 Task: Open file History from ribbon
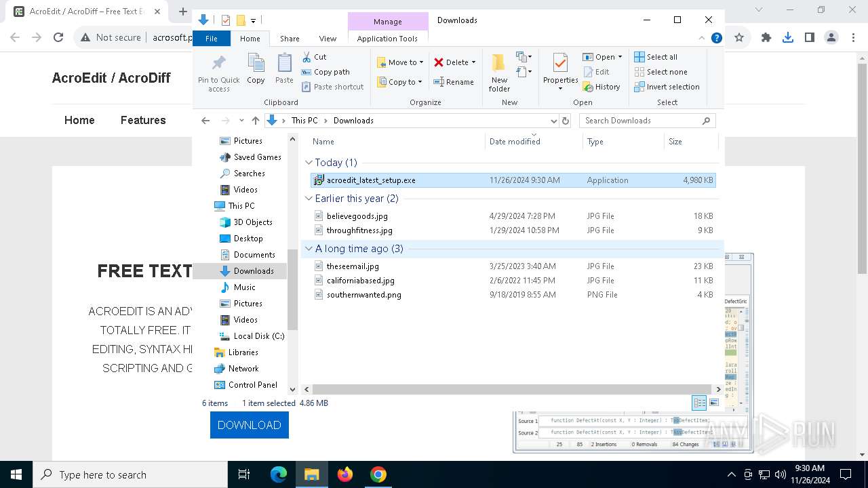click(x=601, y=87)
